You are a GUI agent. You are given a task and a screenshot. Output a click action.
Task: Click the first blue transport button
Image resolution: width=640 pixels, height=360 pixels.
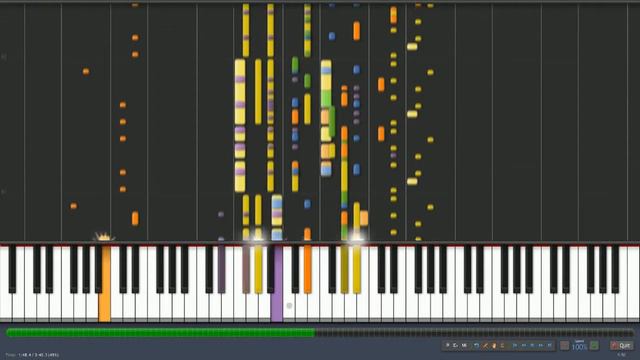click(515, 346)
